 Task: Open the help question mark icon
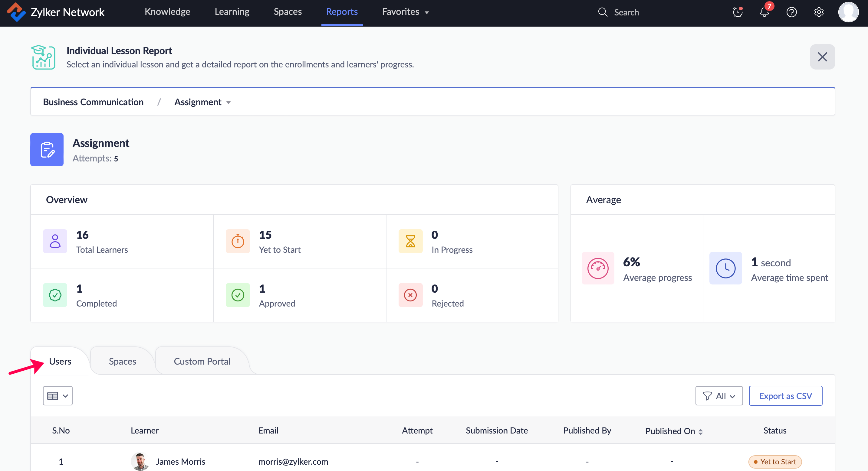(x=791, y=12)
